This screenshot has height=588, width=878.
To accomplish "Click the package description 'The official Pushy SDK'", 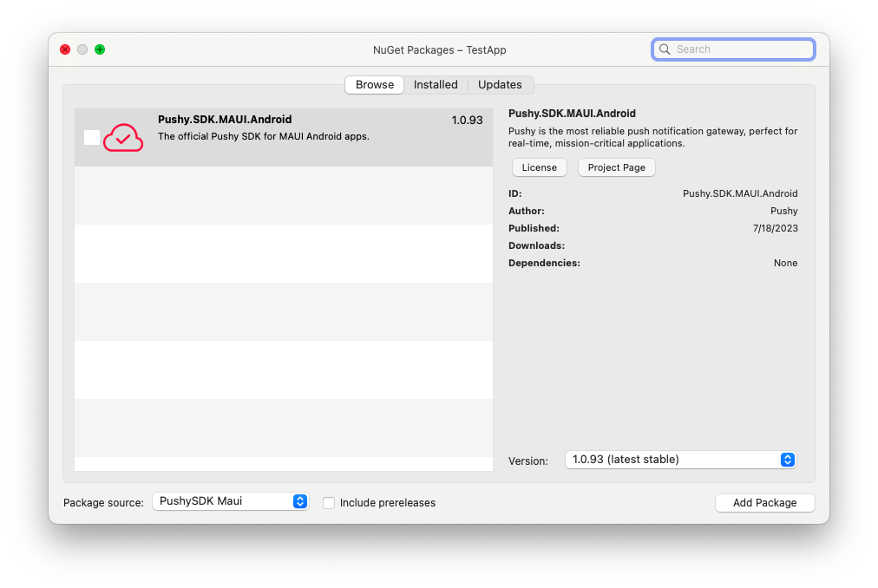I will coord(263,137).
